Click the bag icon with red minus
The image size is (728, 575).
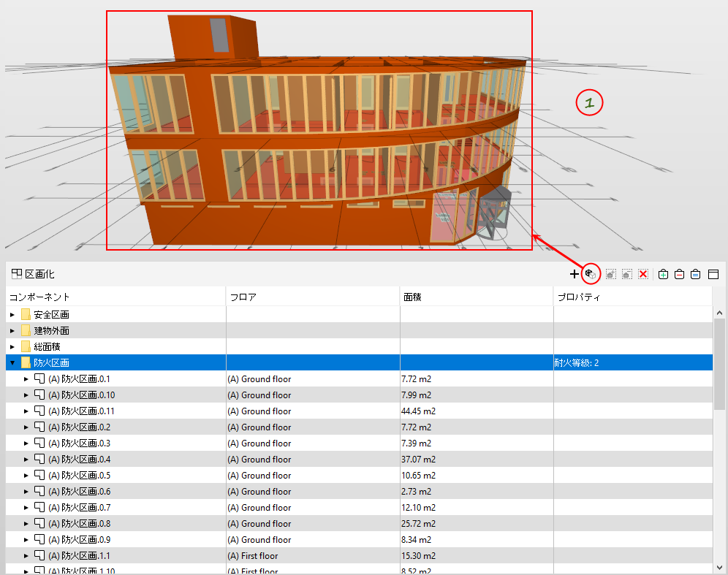679,274
